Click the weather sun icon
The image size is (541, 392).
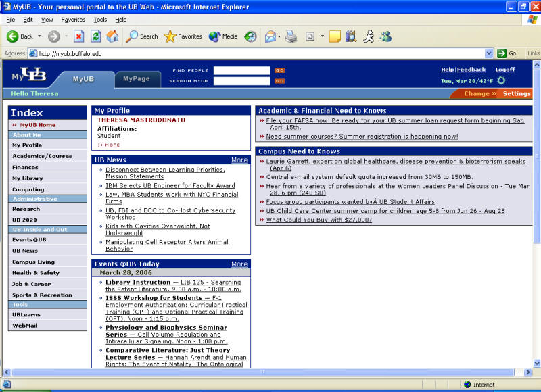[501, 80]
